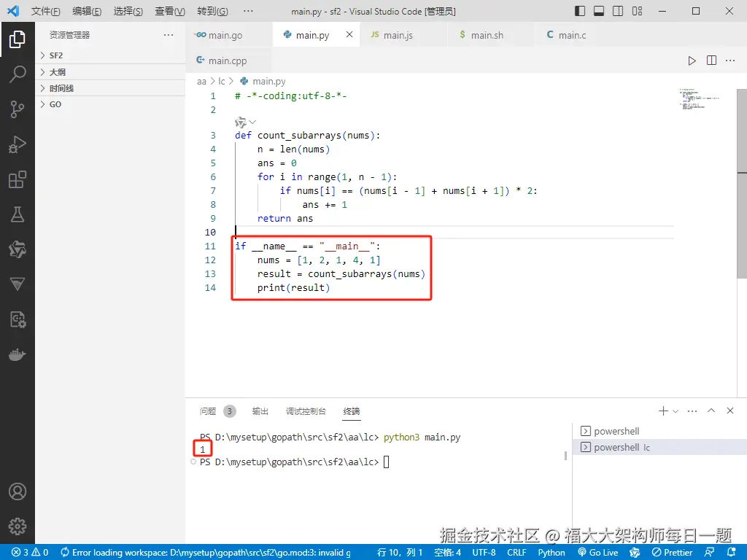
Task: Click the 行 10, 列 1 cursor position indicator
Action: coord(400,553)
